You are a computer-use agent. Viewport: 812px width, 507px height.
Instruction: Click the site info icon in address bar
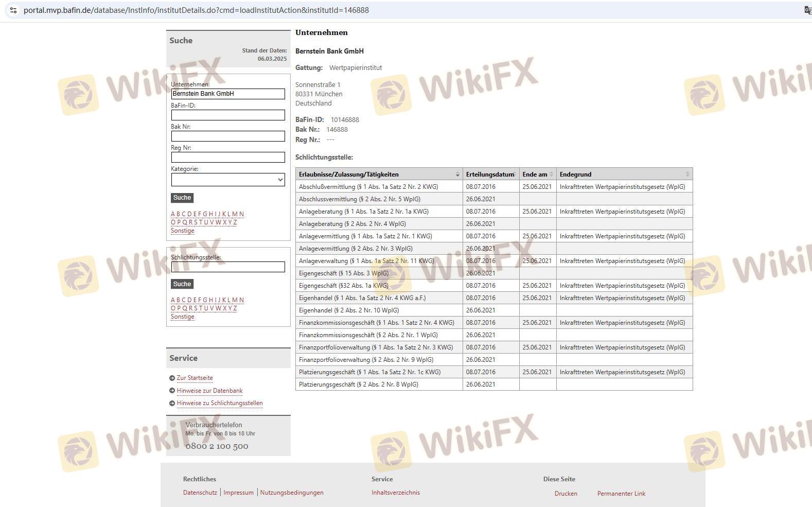pyautogui.click(x=13, y=10)
